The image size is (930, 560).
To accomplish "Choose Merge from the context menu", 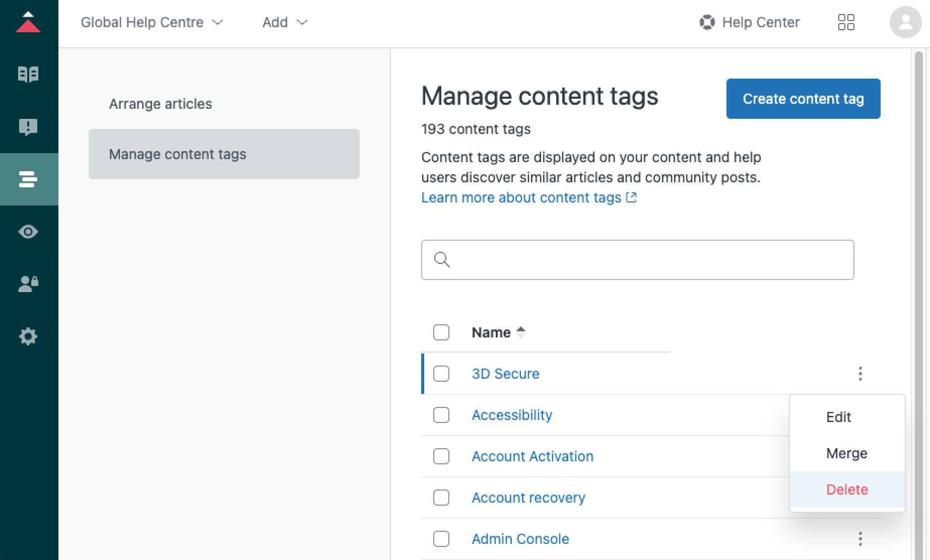I will 846,453.
